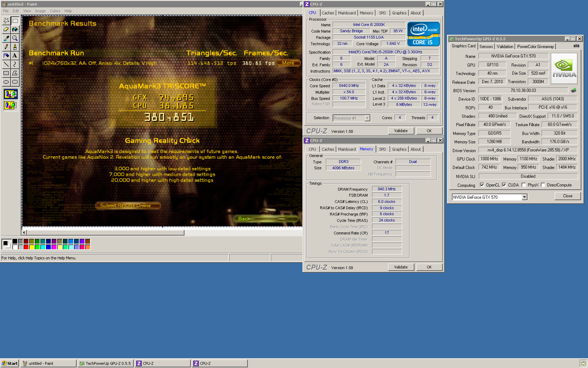Switch to Mainboard tab in top CPU-Z window
This screenshot has width=588, height=368.
tap(347, 13)
